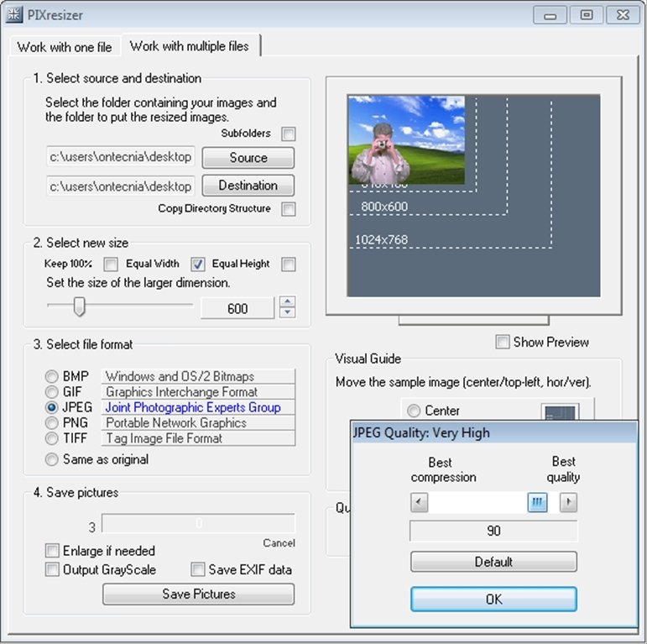Click the source path field
This screenshot has width=647, height=644.
click(x=120, y=157)
